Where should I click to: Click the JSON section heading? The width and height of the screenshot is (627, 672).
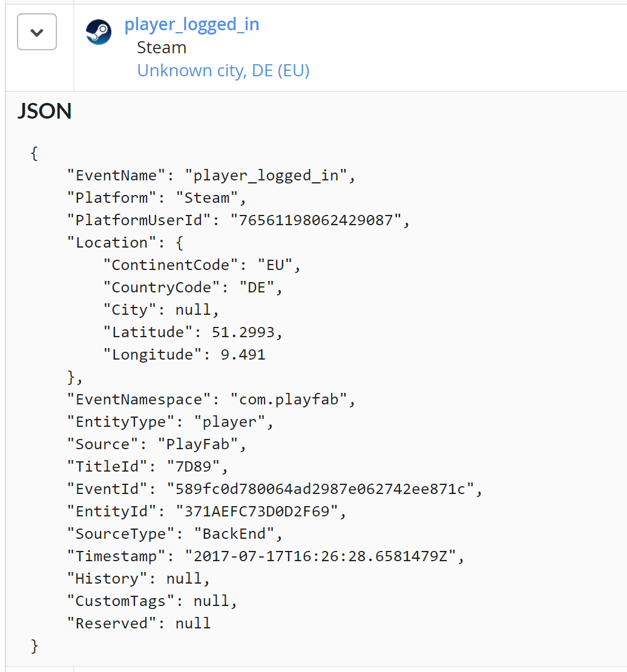(45, 111)
